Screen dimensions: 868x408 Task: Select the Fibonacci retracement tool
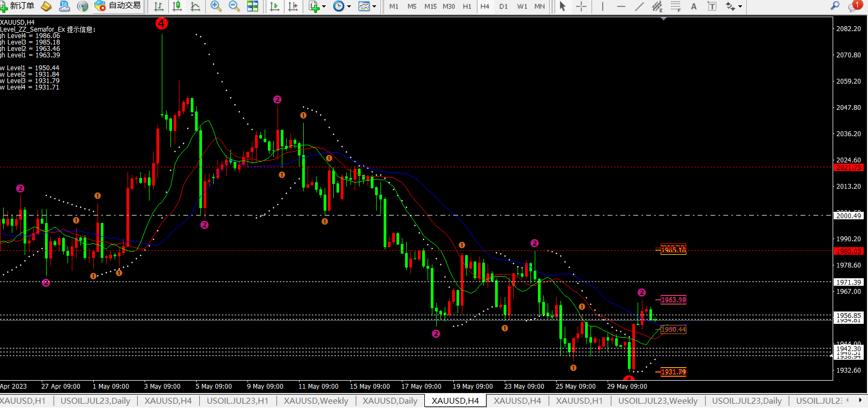tap(676, 6)
